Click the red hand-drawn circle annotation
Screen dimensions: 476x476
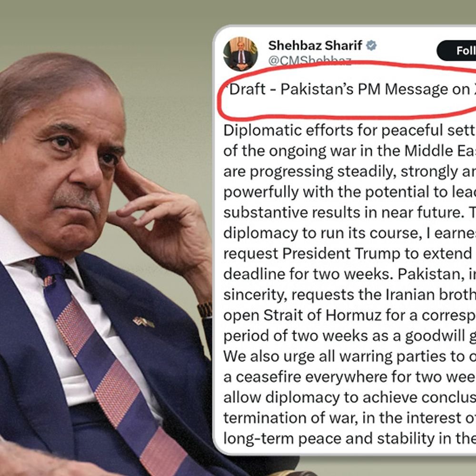tap(347, 90)
